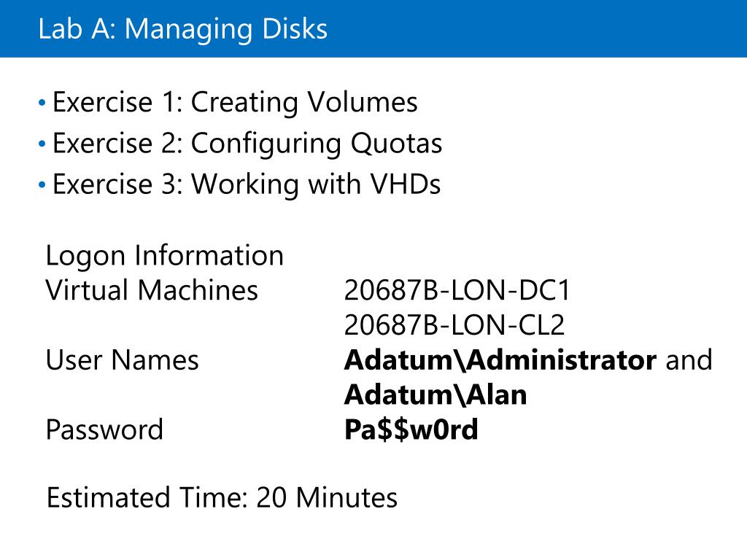Select the Adatum\Administrator user name

click(500, 360)
